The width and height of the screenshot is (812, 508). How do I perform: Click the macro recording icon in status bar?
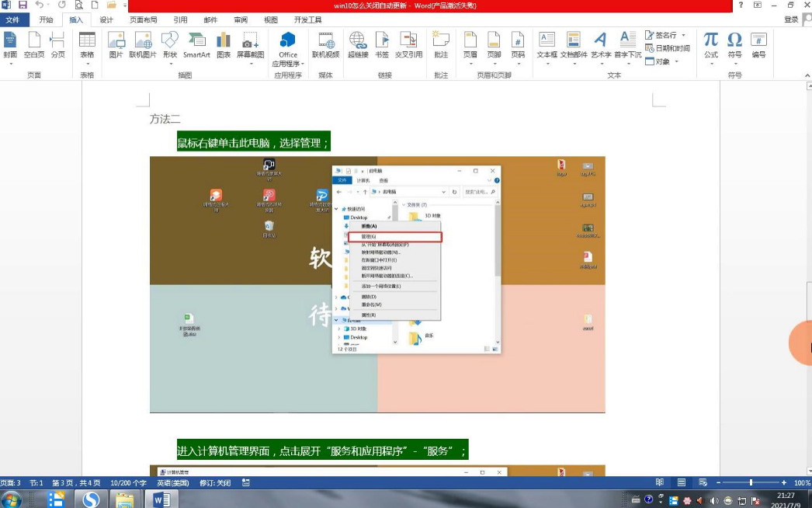246,482
